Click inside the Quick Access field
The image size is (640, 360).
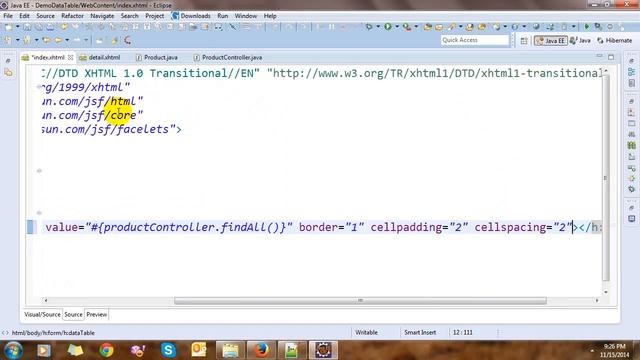pos(475,40)
